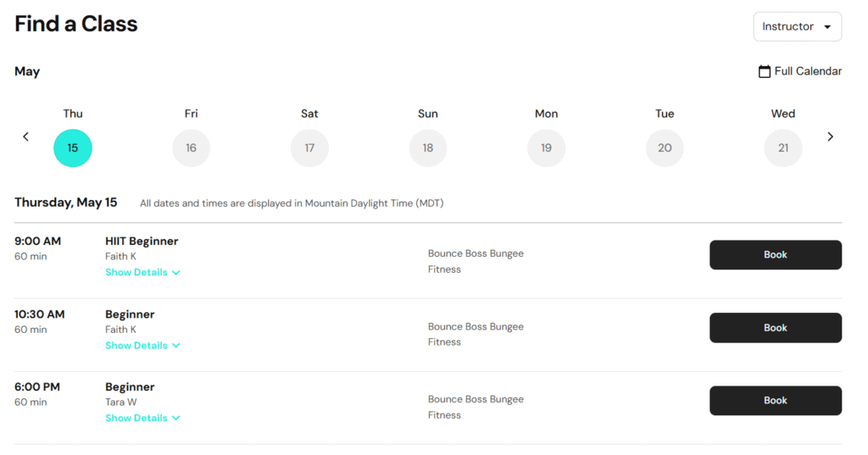Open the Full Calendar icon

point(764,71)
